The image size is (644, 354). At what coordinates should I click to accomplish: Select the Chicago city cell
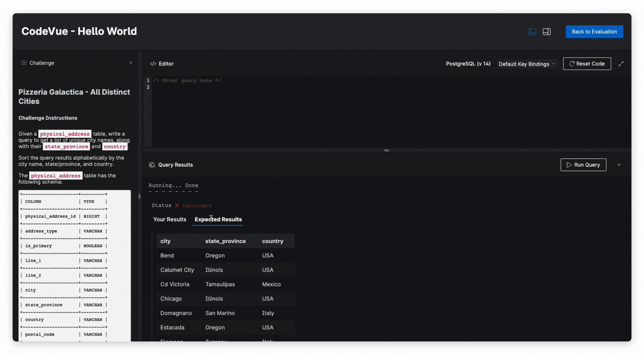[171, 299]
